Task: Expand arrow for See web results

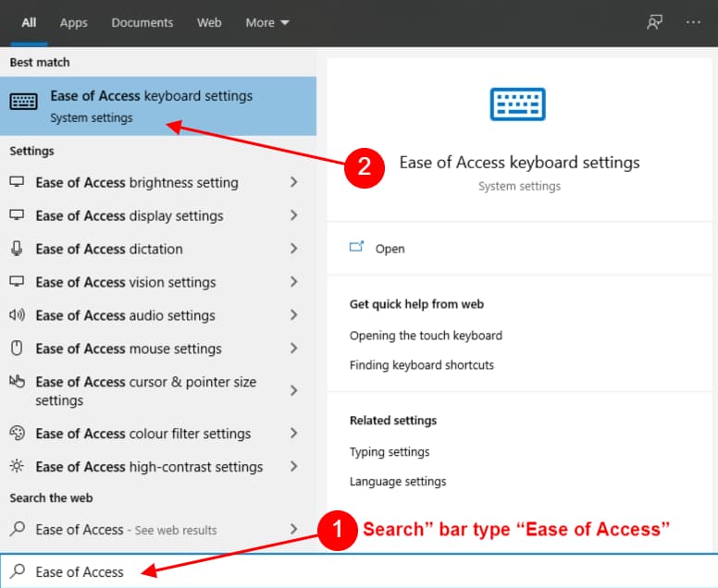Action: 293,529
